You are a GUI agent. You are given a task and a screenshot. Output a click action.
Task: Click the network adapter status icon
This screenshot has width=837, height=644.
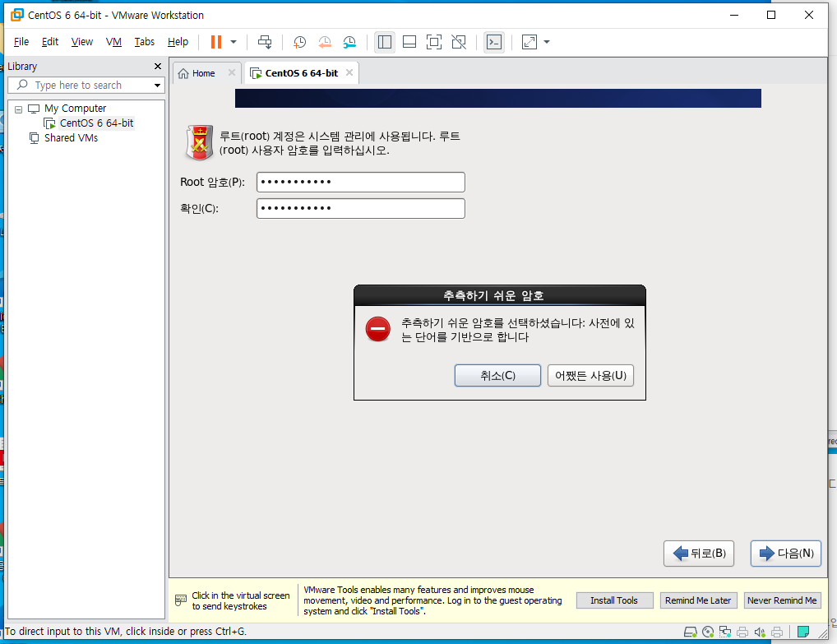point(725,632)
